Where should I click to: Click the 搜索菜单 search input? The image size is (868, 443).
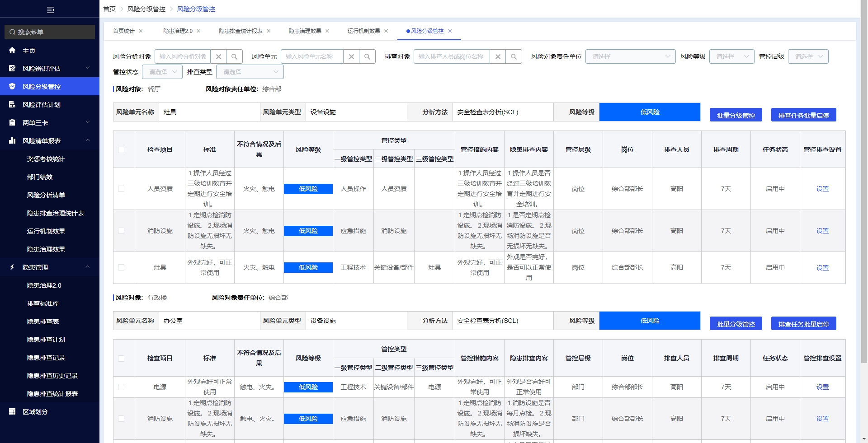50,32
